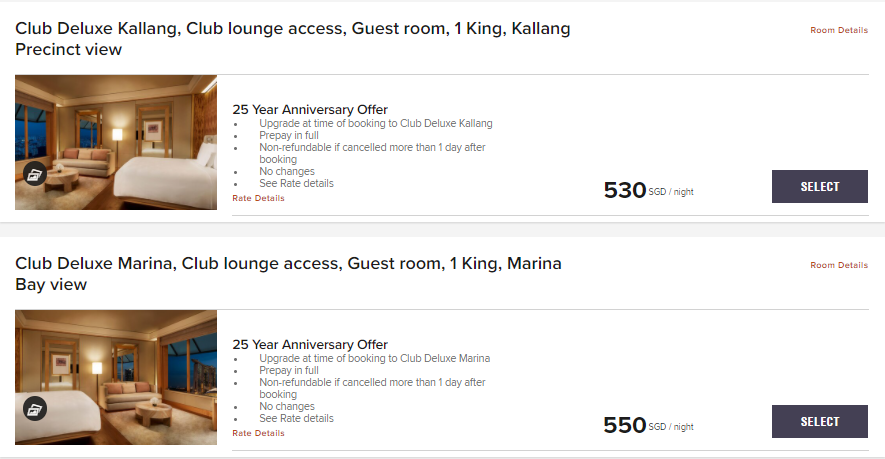Click the Kallang Precinct view room photo
Screen dimensions: 885x459
click(116, 142)
